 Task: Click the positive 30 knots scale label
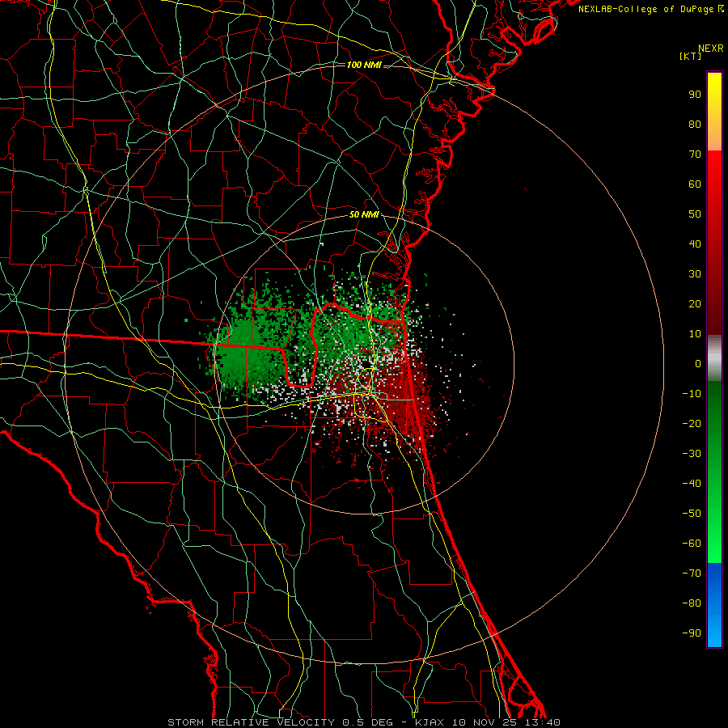695,274
